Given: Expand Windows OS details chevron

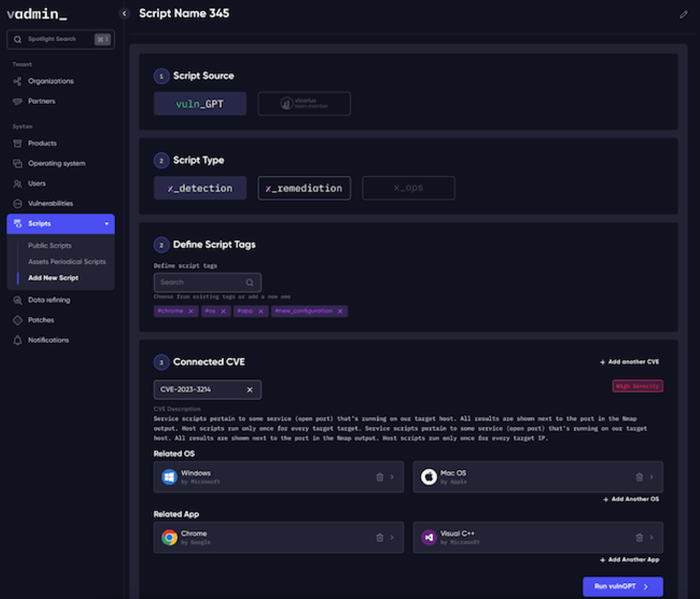Looking at the screenshot, I should click(392, 477).
